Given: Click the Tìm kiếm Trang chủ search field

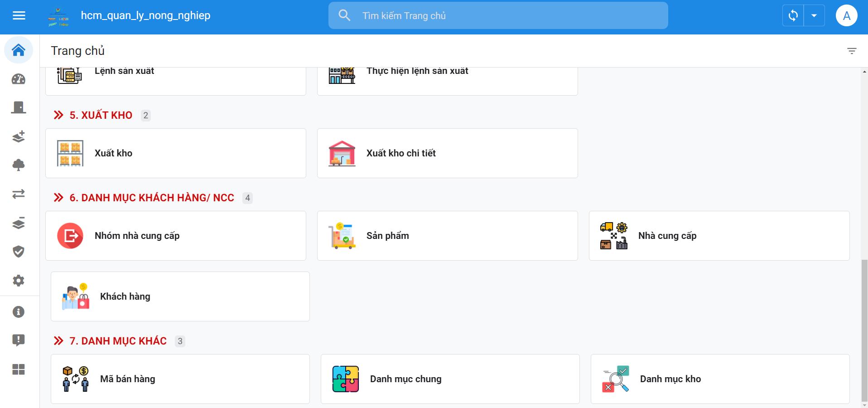Looking at the screenshot, I should point(498,16).
